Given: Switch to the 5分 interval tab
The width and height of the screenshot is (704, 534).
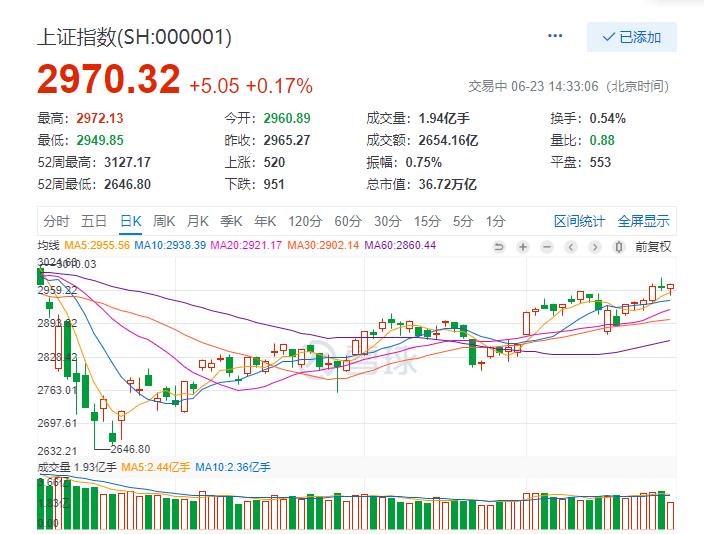Looking at the screenshot, I should click(463, 221).
